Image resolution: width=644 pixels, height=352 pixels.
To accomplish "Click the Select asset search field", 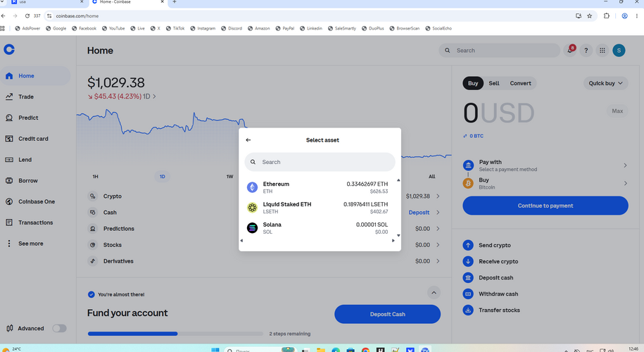I will (320, 162).
